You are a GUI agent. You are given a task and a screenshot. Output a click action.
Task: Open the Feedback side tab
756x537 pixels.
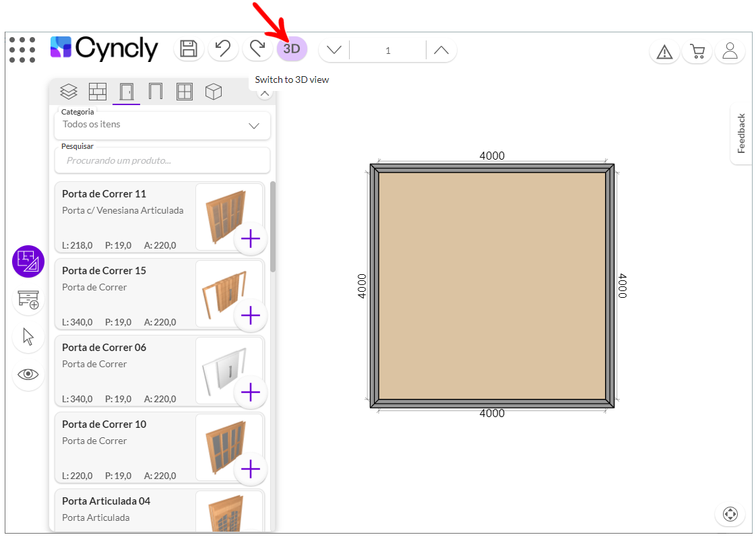point(741,133)
